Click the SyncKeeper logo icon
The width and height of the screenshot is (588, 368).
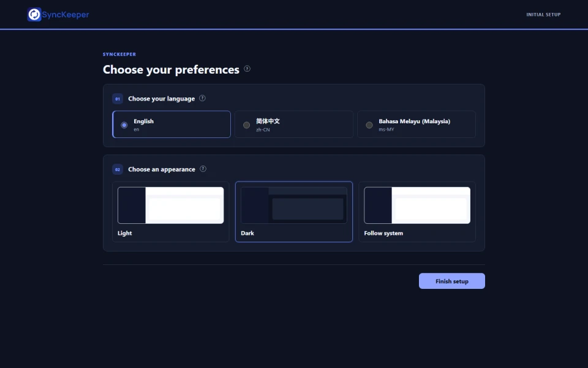(34, 15)
